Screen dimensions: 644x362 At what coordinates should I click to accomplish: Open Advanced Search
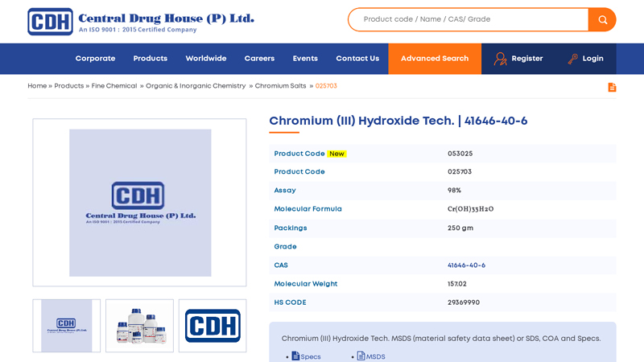point(435,59)
